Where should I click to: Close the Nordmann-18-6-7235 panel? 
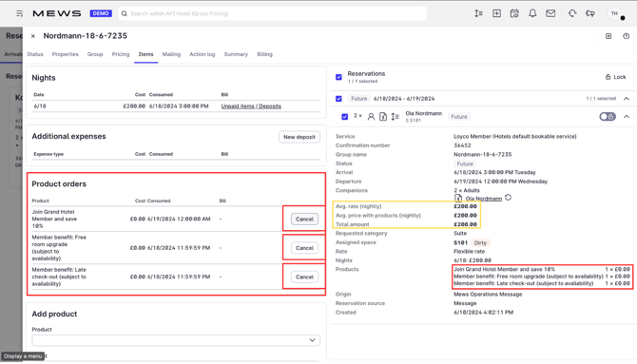click(x=33, y=36)
